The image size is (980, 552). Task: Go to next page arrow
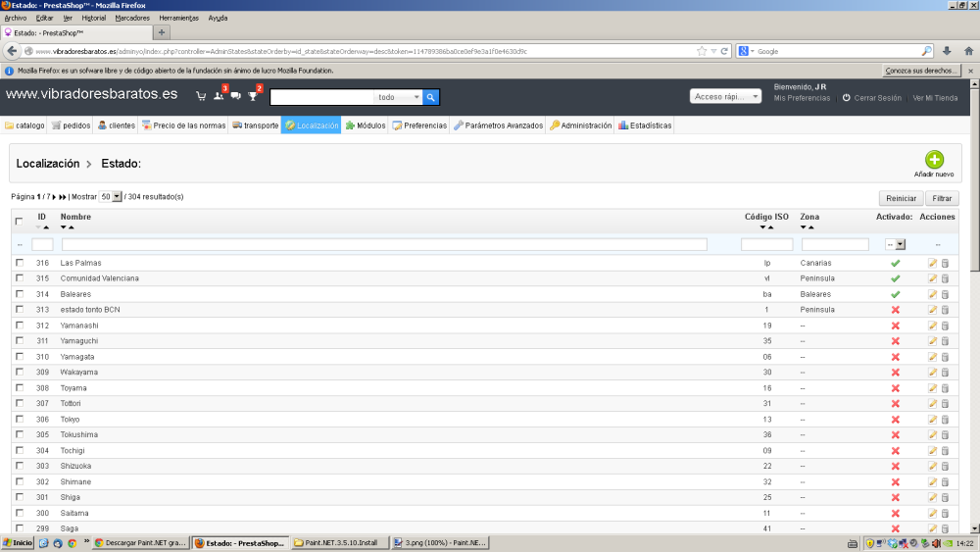(x=54, y=197)
